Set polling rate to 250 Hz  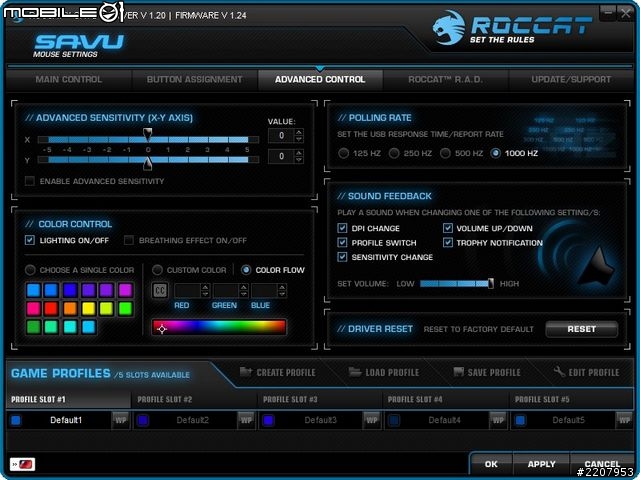pyautogui.click(x=394, y=153)
